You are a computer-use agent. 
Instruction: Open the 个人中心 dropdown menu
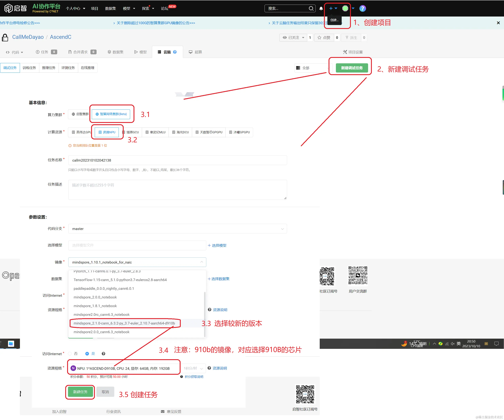pos(75,9)
